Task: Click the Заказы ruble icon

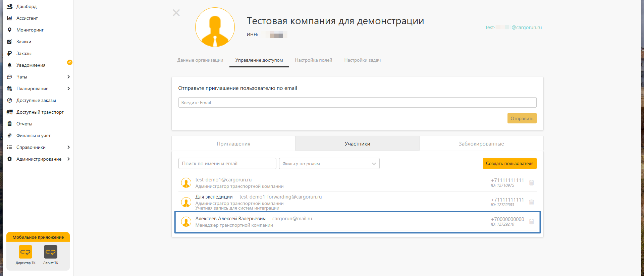Action: click(10, 53)
